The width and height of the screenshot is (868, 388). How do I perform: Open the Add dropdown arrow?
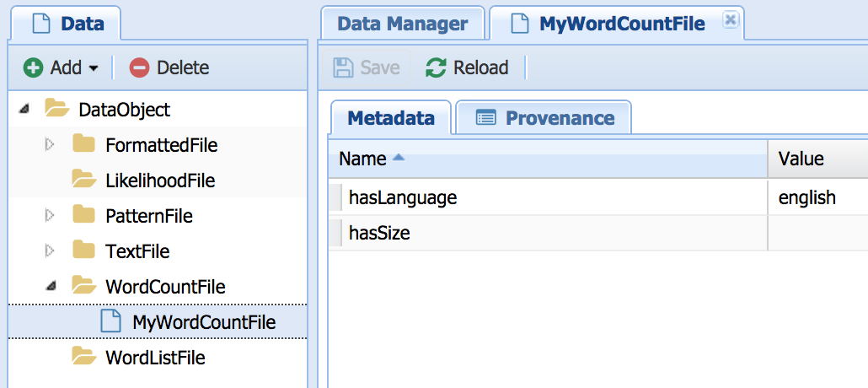(94, 68)
